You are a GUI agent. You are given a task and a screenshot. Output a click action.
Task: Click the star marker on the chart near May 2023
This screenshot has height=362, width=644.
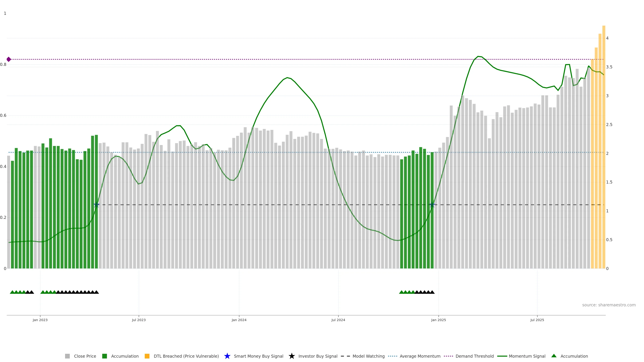pyautogui.click(x=96, y=205)
